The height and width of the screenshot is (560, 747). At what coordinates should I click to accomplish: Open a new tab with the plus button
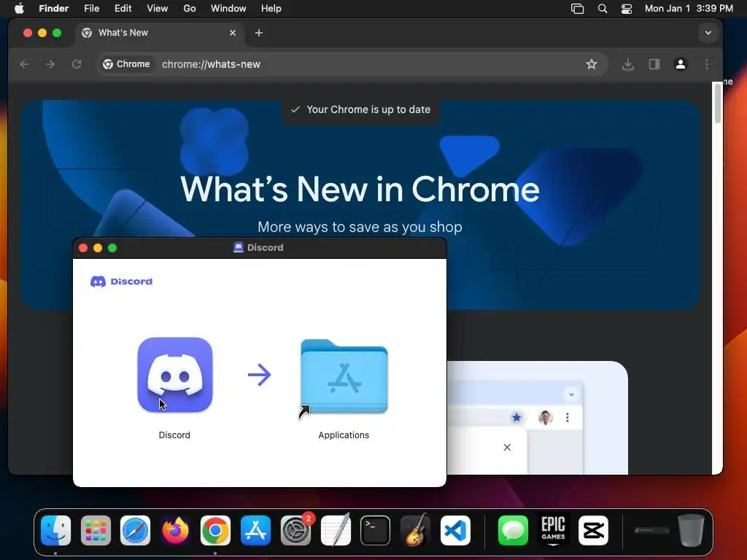[x=259, y=33]
